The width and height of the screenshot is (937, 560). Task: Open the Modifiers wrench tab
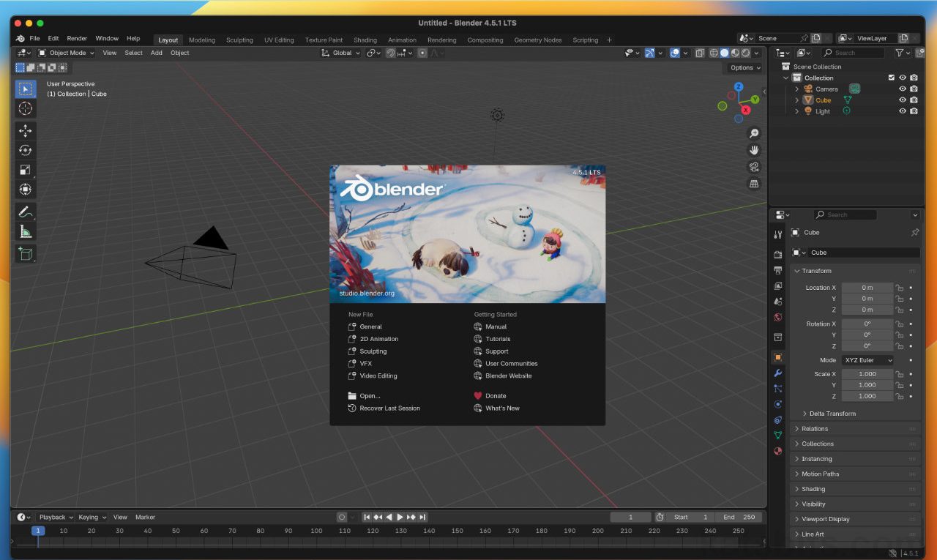pyautogui.click(x=778, y=373)
